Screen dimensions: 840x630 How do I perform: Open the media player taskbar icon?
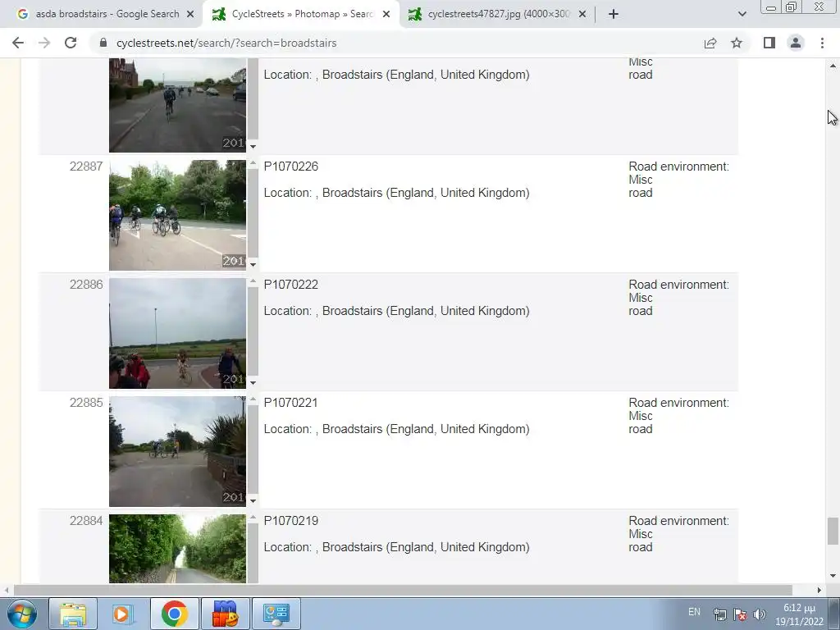point(121,614)
